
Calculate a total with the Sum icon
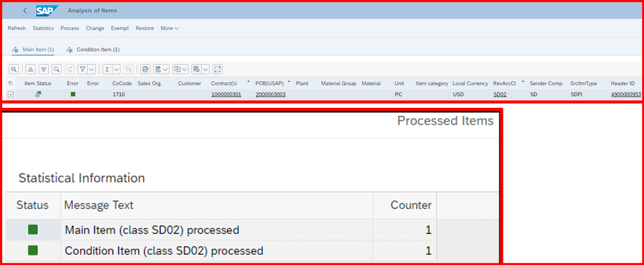pos(108,69)
